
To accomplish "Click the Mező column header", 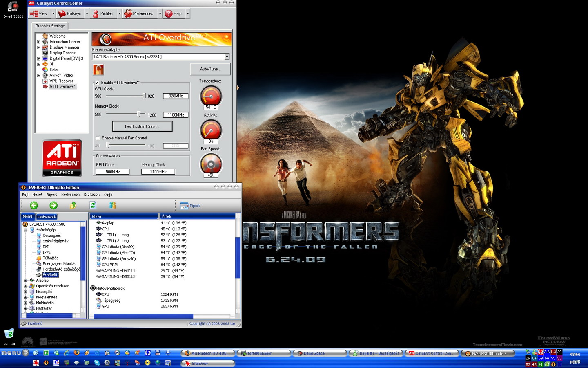I will point(124,216).
